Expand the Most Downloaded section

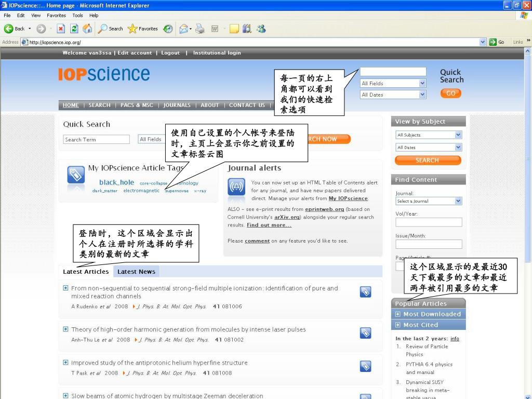point(397,314)
